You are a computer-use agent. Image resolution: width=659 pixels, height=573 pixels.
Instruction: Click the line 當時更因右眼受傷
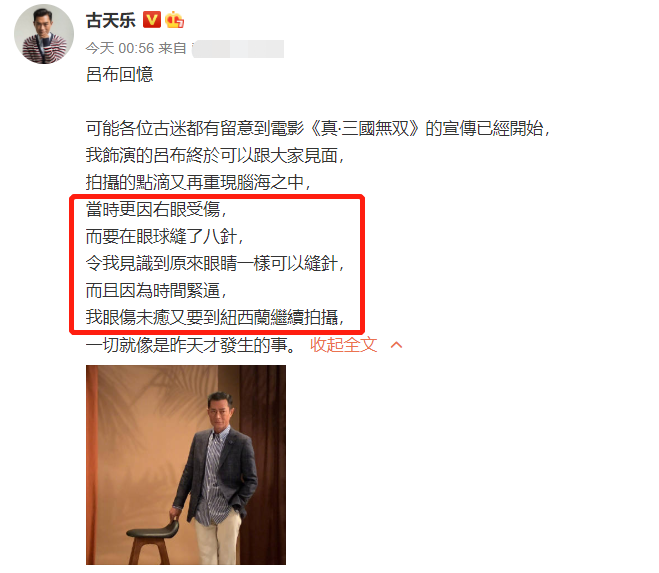pyautogui.click(x=156, y=209)
